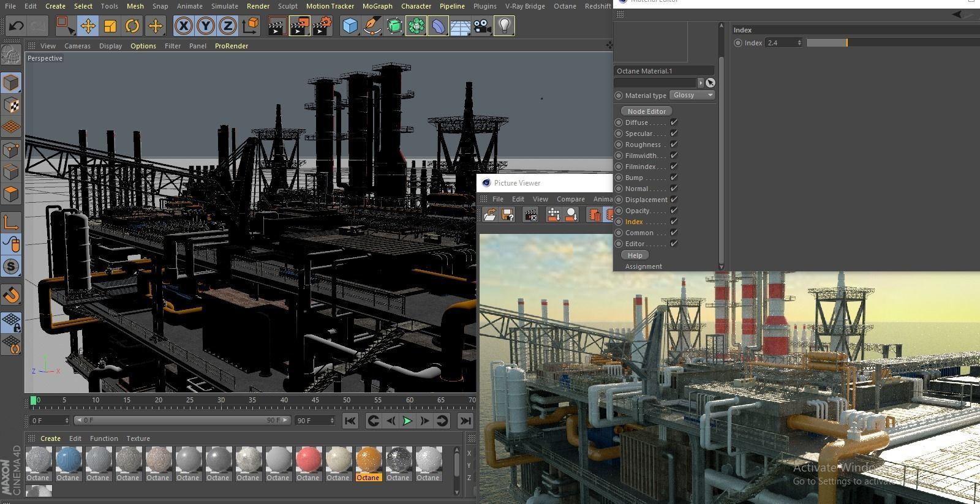Add a Camera object
Viewport: 980px width, 504px height.
point(482,26)
